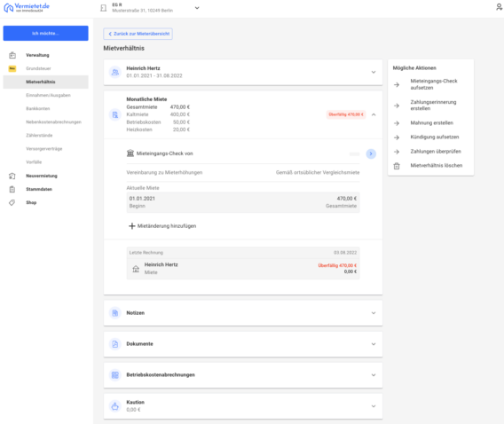The width and height of the screenshot is (504, 424).
Task: Click 'Mietverhältnis löschen' action
Action: pyautogui.click(x=437, y=165)
